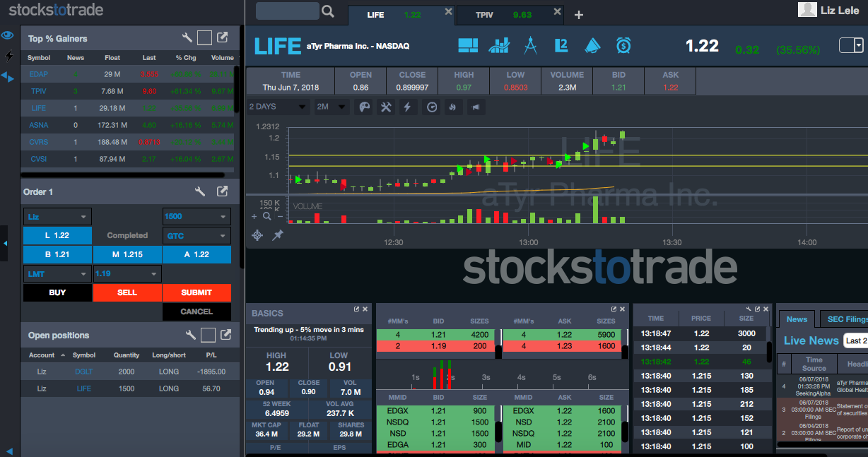The image size is (868, 457).
Task: Open the price alarm clock icon
Action: (x=623, y=46)
